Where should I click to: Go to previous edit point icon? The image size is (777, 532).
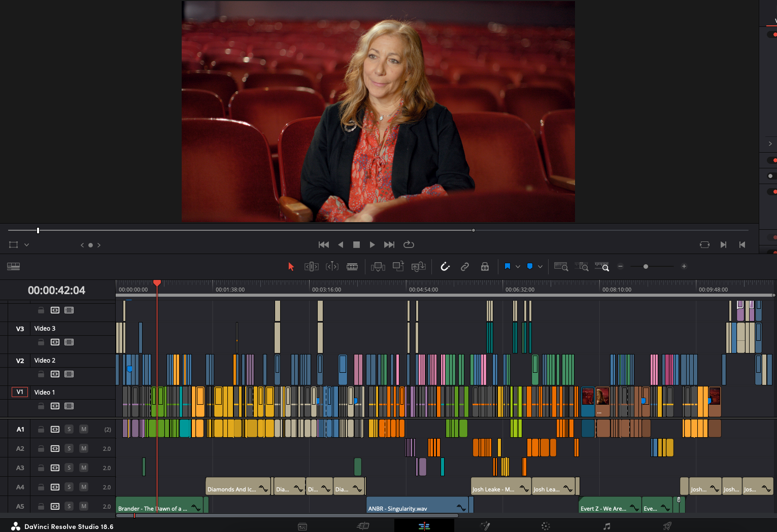742,244
